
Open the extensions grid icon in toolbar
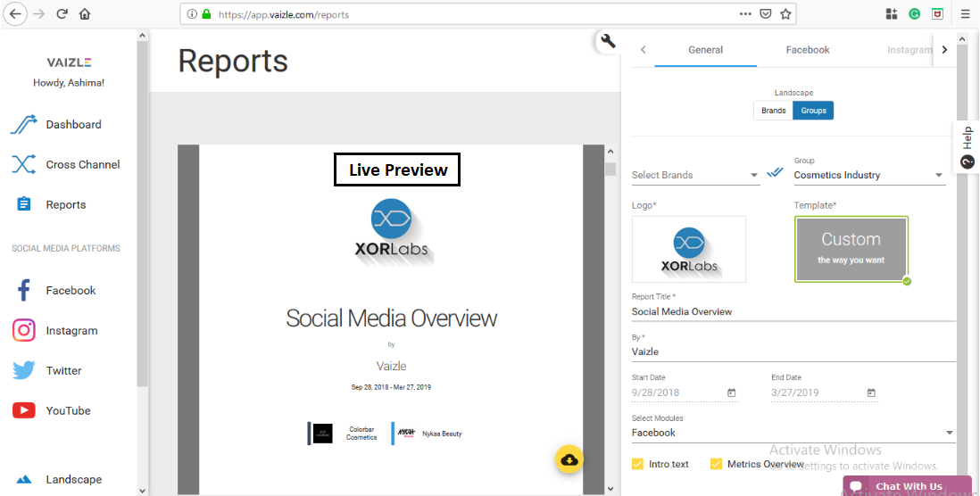pos(892,13)
